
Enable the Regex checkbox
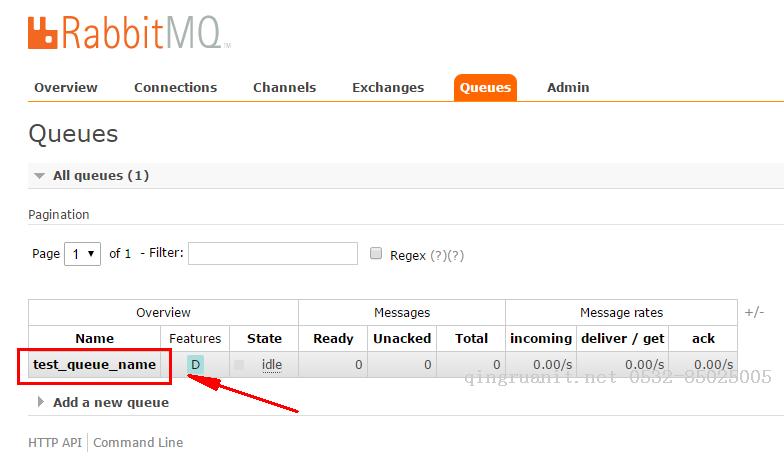376,253
